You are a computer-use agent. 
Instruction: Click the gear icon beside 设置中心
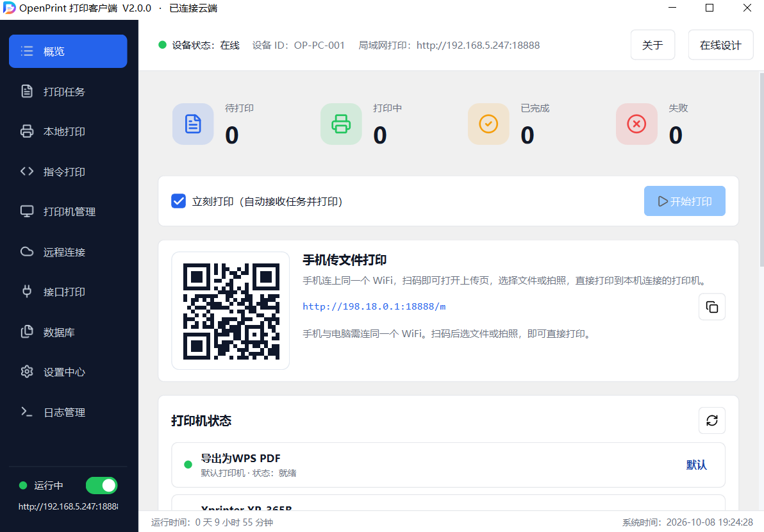27,372
